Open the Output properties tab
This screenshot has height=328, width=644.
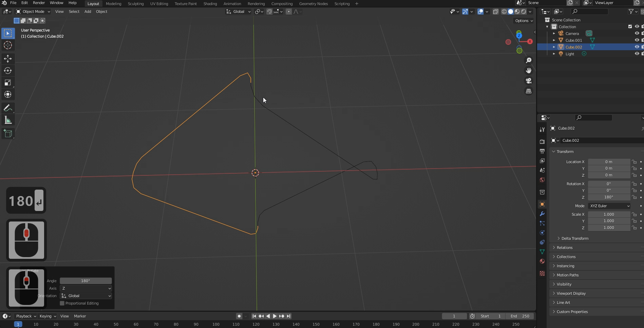[542, 151]
